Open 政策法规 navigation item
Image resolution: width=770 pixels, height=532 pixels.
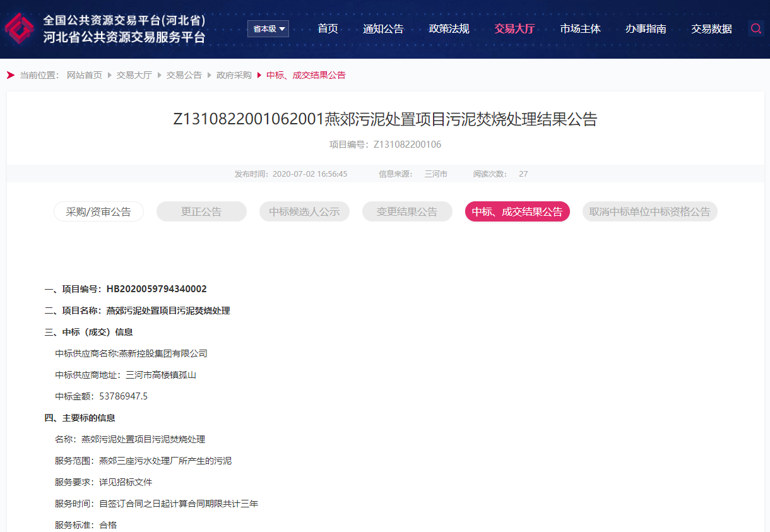pyautogui.click(x=449, y=28)
